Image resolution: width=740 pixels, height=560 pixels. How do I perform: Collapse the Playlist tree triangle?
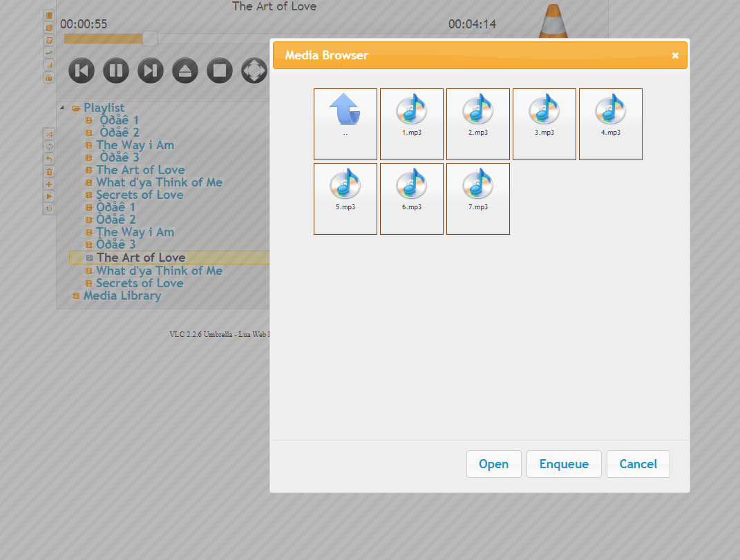click(62, 108)
